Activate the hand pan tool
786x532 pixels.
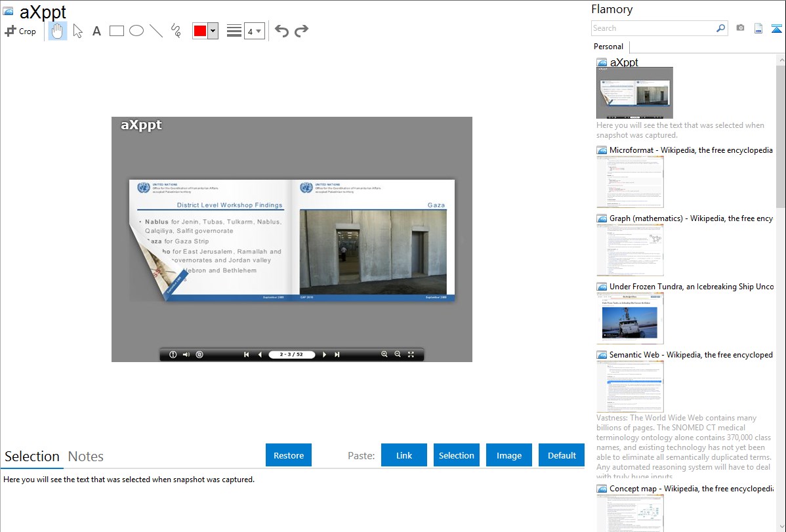point(58,31)
